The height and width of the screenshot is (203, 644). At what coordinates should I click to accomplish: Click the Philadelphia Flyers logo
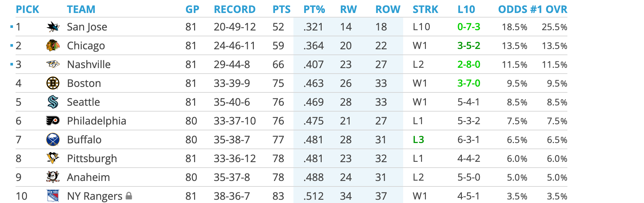point(53,121)
